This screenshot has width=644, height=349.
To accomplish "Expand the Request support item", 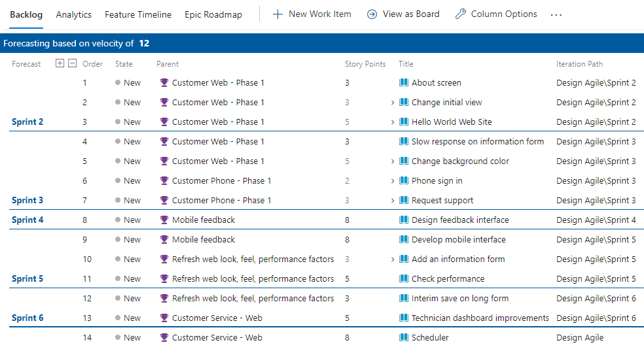I will coord(393,201).
